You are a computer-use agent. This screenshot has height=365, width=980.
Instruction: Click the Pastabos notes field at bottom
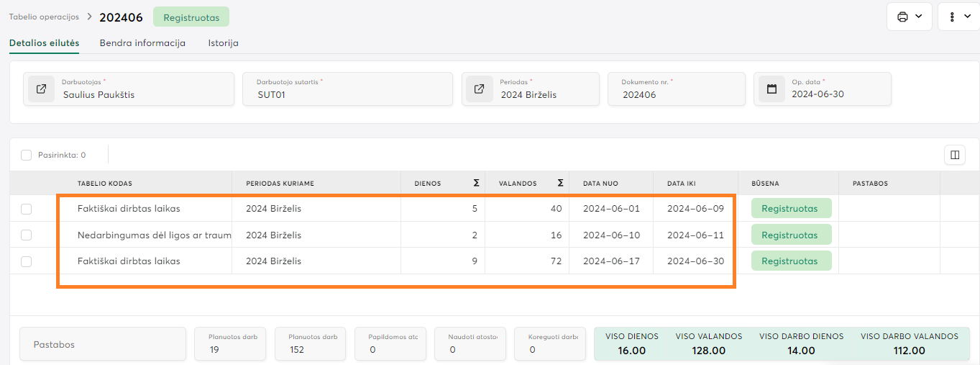(x=102, y=345)
